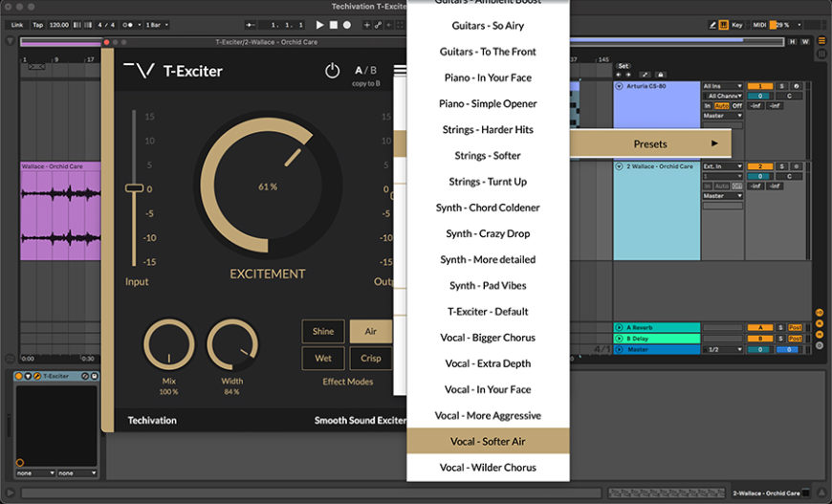Click the Tap tempo button
The image size is (832, 504).
point(37,25)
